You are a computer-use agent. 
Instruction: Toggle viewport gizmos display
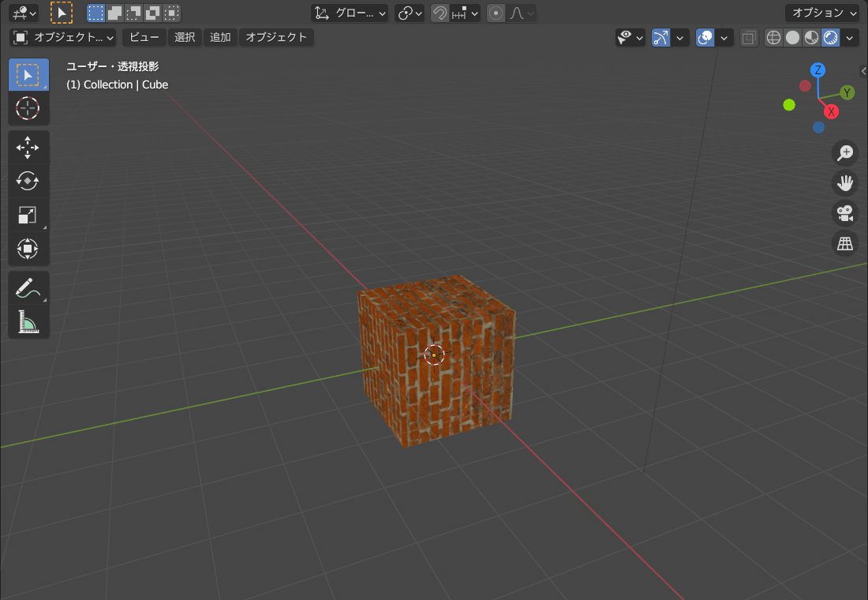coord(661,38)
